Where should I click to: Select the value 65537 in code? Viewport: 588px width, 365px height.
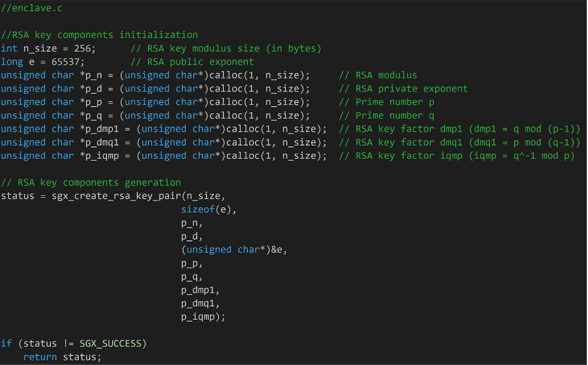pos(68,62)
